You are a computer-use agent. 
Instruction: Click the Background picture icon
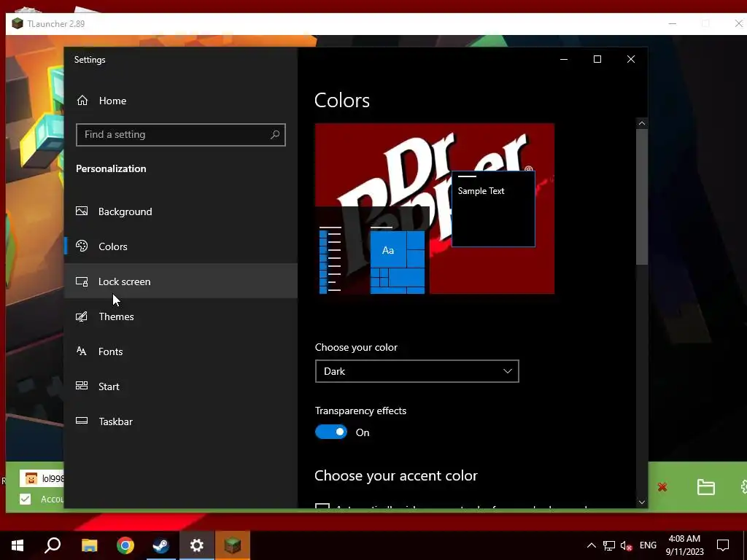tap(82, 211)
